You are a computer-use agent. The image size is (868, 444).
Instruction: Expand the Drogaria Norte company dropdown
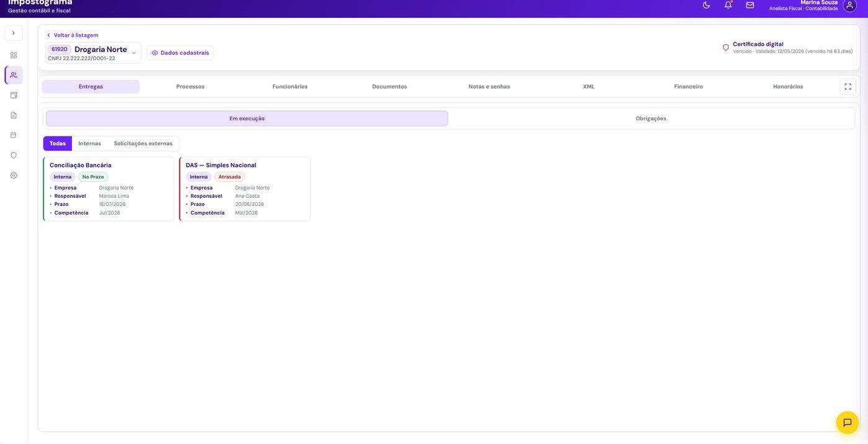pos(134,53)
